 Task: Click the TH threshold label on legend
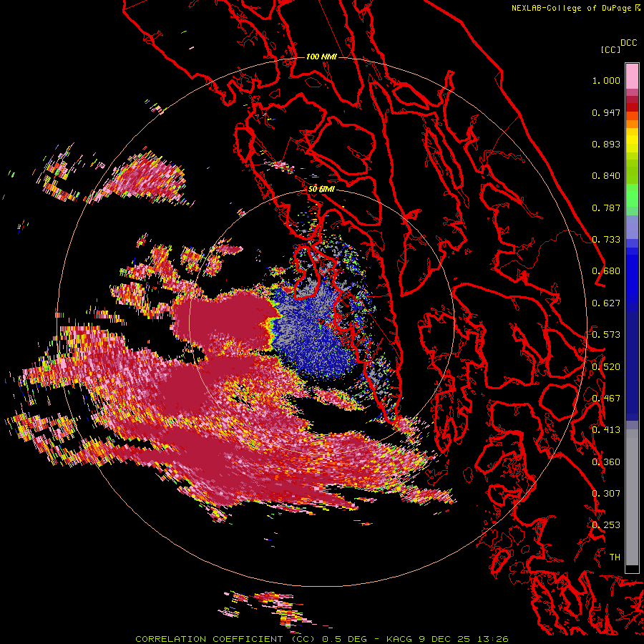615,557
